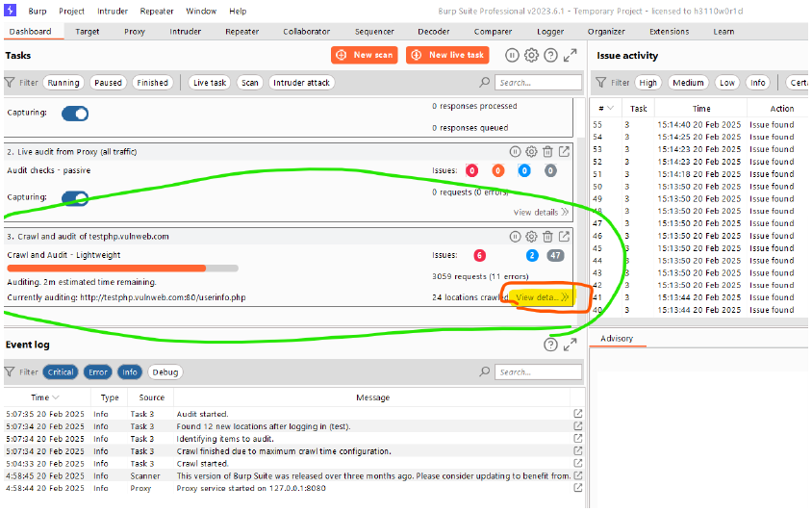Toggle the Paused task filter
This screenshot has height=512, width=812.
108,83
